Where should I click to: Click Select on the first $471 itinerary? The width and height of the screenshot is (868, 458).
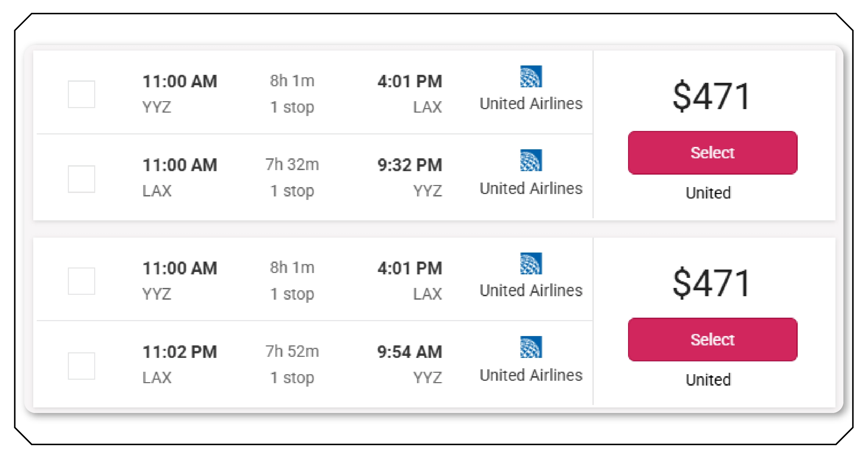[x=712, y=153]
